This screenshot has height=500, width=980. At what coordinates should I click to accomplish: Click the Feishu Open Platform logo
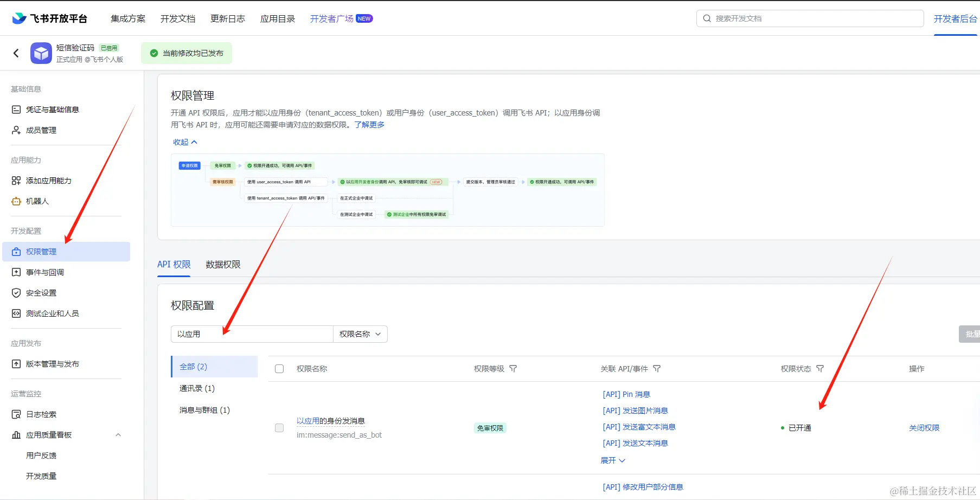(50, 18)
